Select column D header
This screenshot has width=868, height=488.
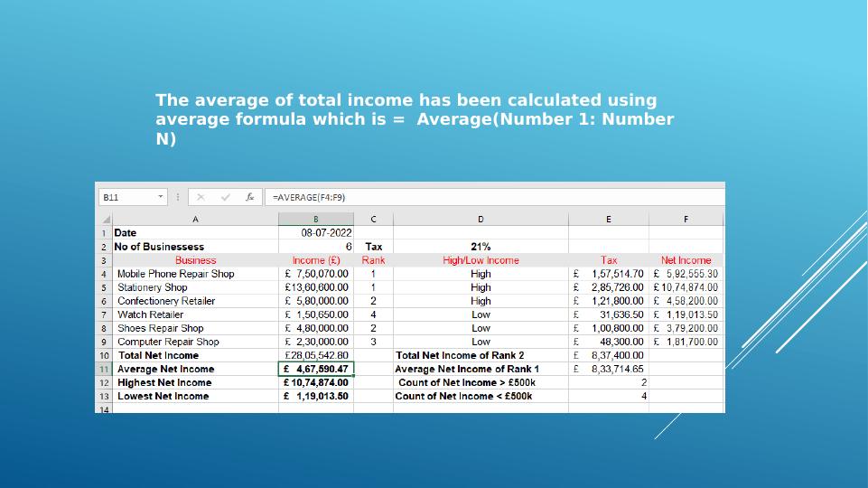pyautogui.click(x=481, y=219)
